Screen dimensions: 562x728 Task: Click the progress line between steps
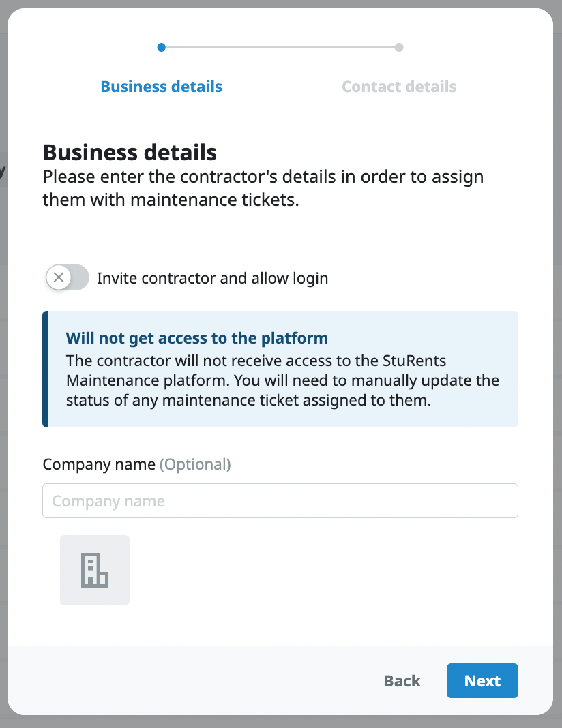280,48
